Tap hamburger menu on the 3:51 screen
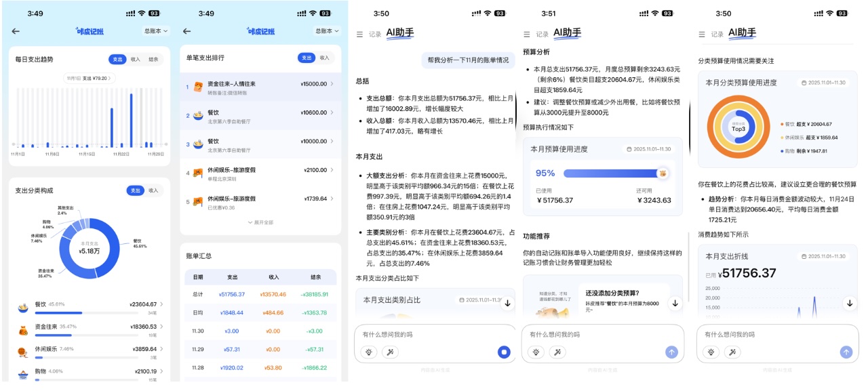Image resolution: width=868 pixels, height=391 pixels. pos(528,34)
